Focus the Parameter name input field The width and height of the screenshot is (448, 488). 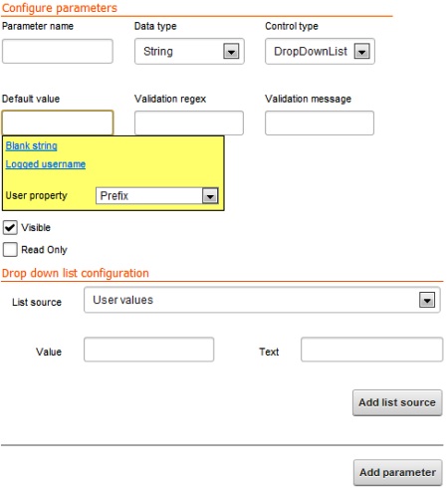click(58, 52)
